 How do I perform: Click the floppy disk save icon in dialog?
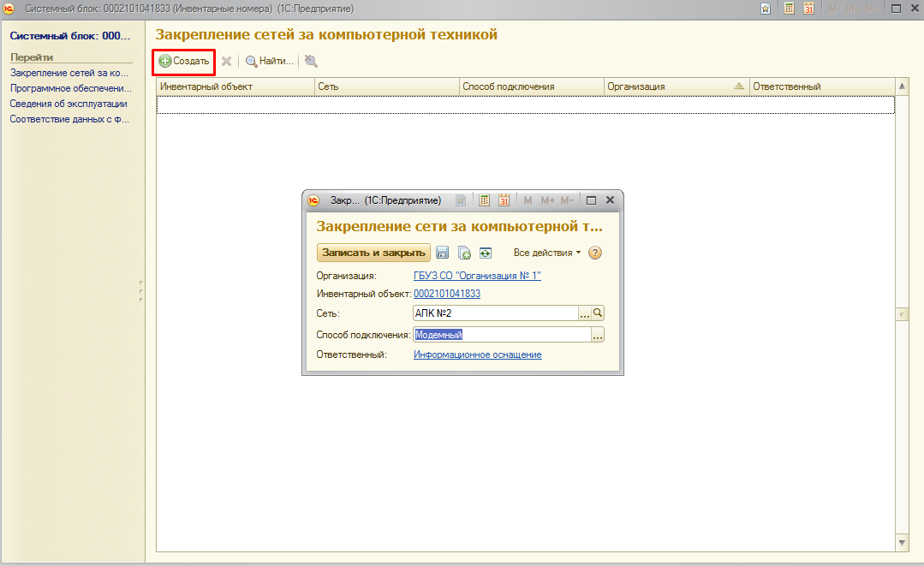point(443,253)
